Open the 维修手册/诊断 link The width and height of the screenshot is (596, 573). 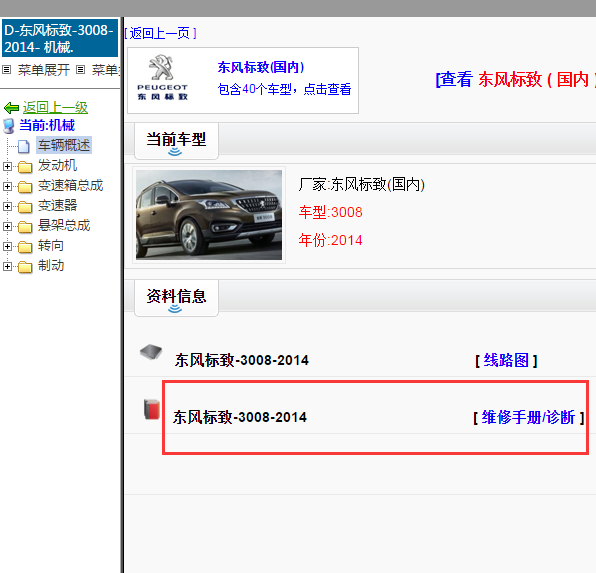pyautogui.click(x=528, y=417)
